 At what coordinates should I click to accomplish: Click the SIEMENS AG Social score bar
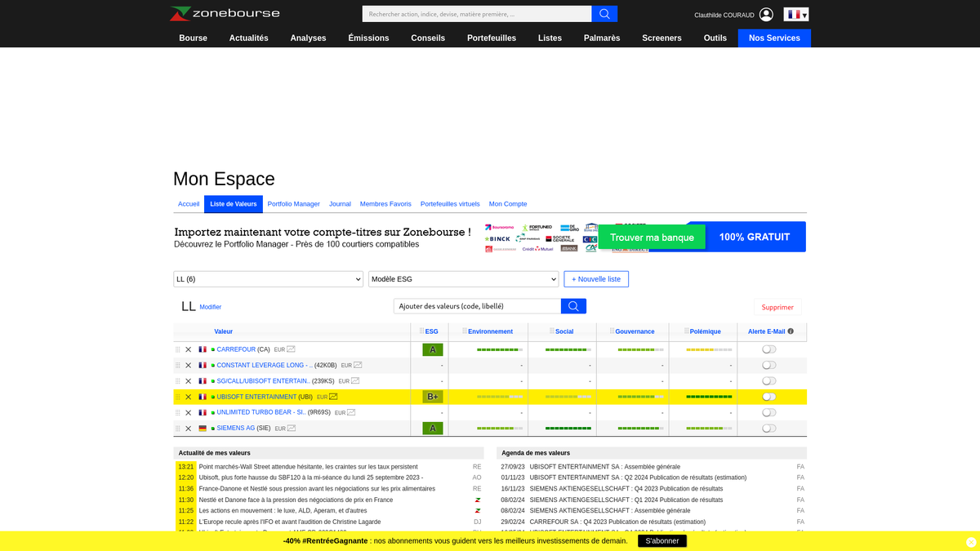[x=568, y=429]
